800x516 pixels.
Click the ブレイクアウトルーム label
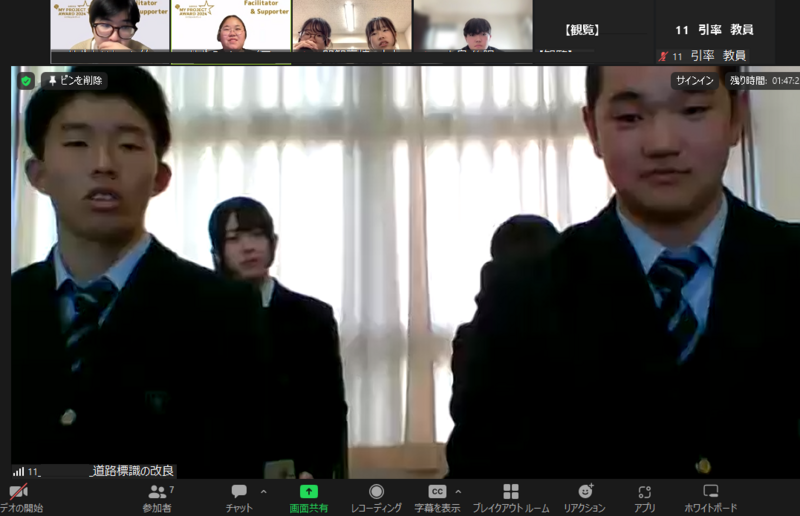(511, 508)
